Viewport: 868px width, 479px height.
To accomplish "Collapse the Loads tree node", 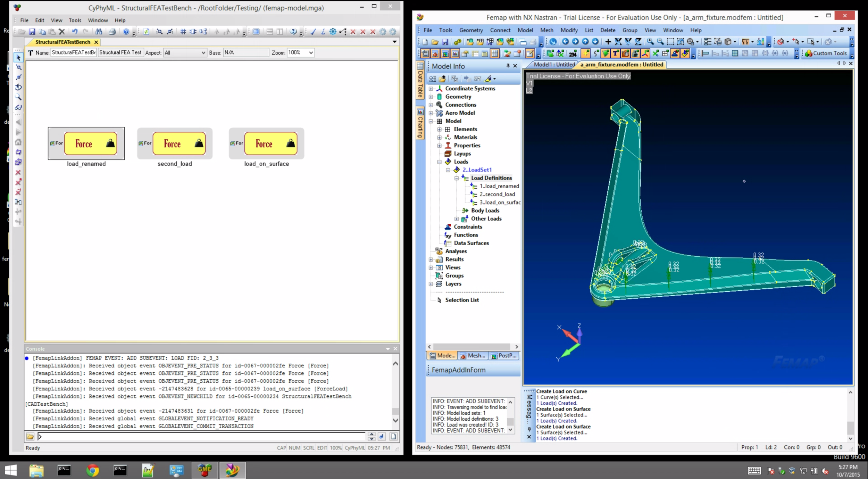I will click(x=439, y=162).
